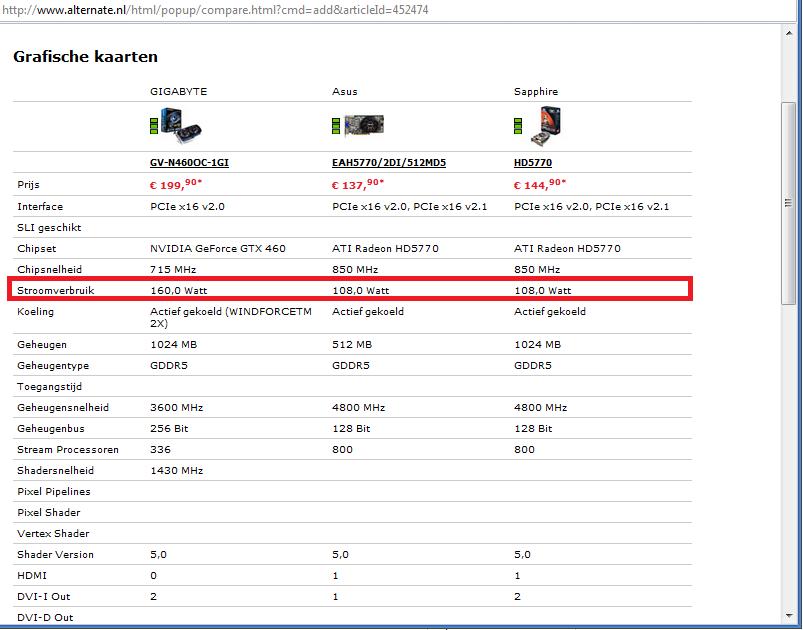Screen dimensions: 803x630
Task: Open the GV-N460OC-1GI product link
Action: (x=189, y=163)
